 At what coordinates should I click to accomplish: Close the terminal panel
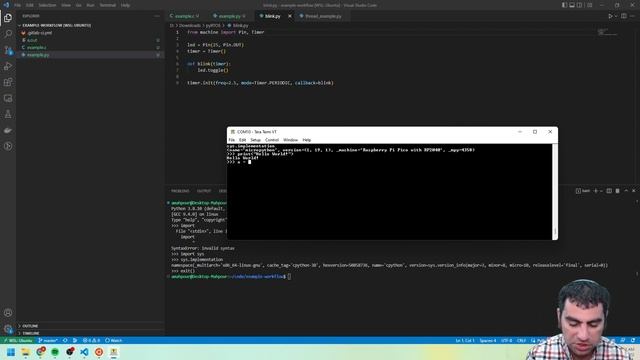(x=634, y=191)
